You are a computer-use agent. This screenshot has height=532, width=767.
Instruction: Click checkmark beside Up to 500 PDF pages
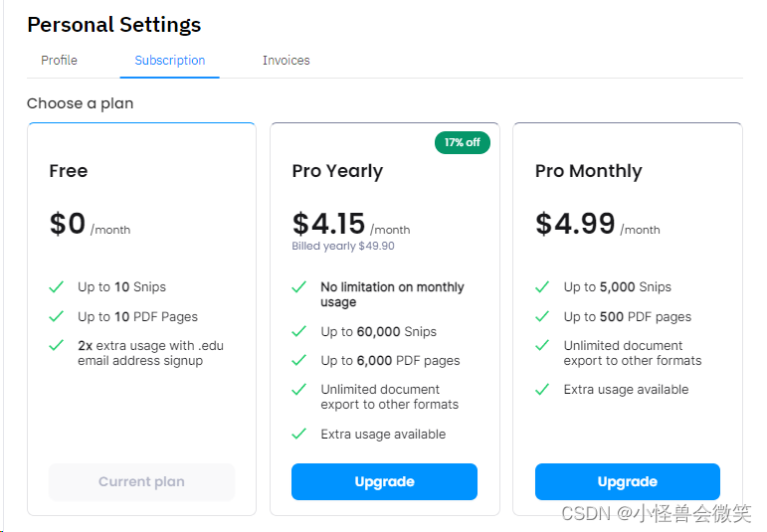[x=542, y=317]
